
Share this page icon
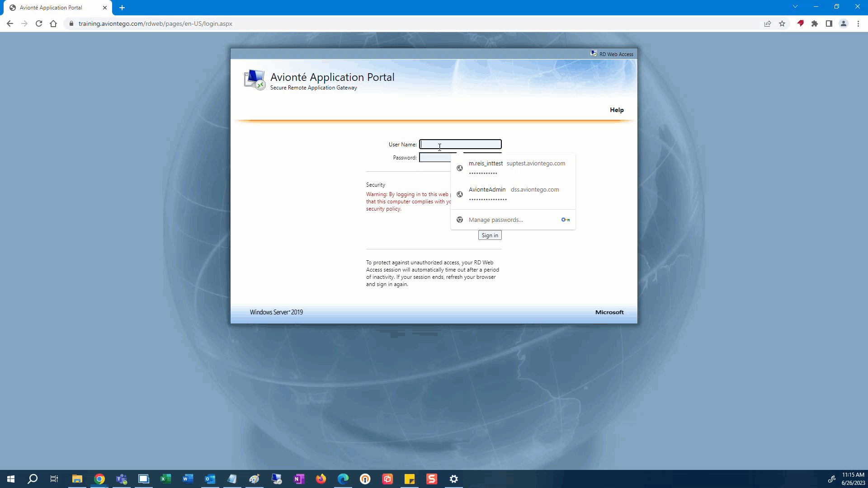click(x=768, y=23)
